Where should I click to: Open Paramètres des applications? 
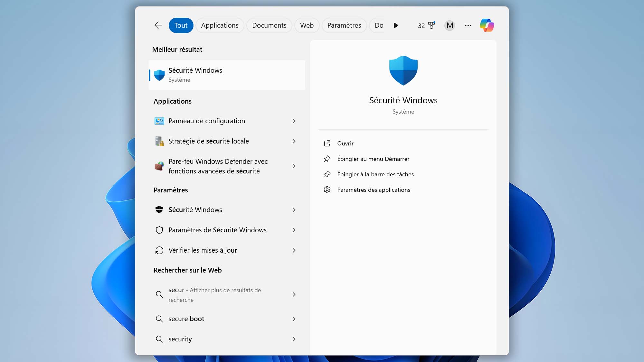(x=403, y=190)
